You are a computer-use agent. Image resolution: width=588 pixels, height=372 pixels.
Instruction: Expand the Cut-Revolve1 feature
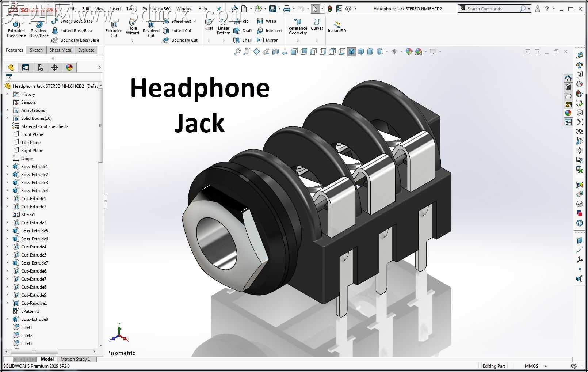tap(7, 303)
